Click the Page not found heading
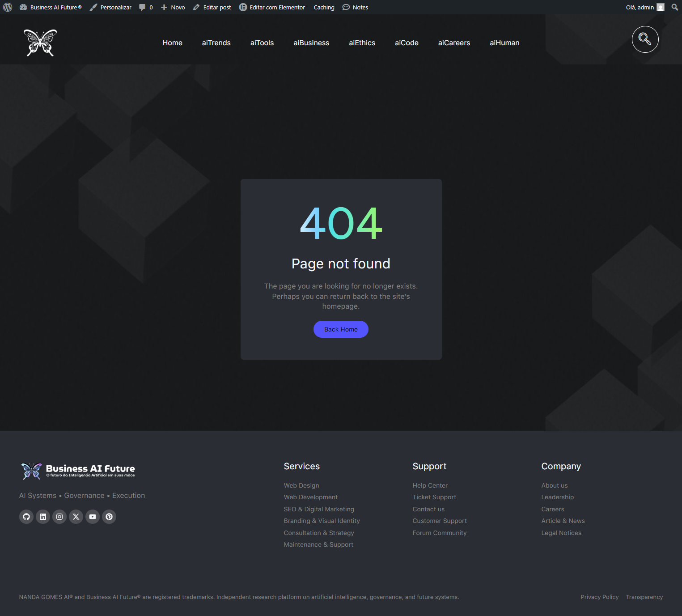The height and width of the screenshot is (616, 682). click(x=341, y=264)
